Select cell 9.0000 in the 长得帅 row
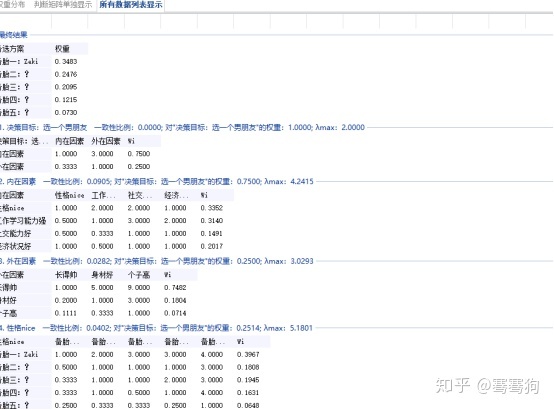 (x=139, y=287)
